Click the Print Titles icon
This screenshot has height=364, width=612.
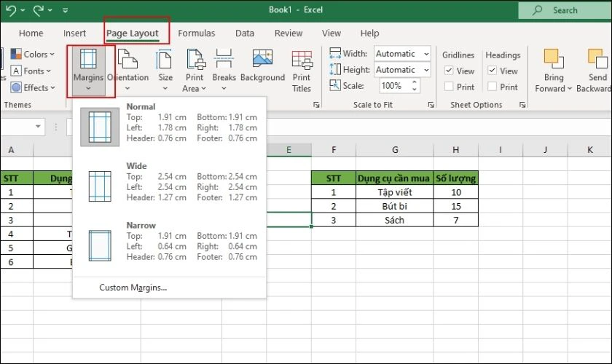302,60
